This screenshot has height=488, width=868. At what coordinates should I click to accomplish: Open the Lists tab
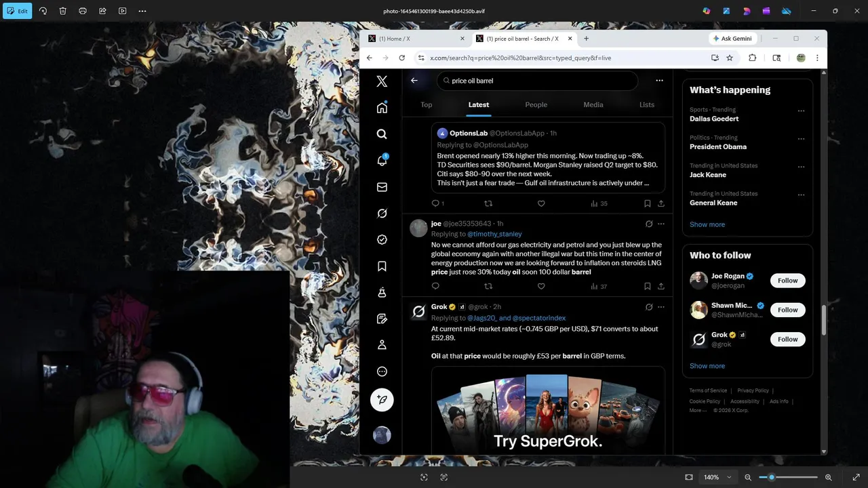647,105
